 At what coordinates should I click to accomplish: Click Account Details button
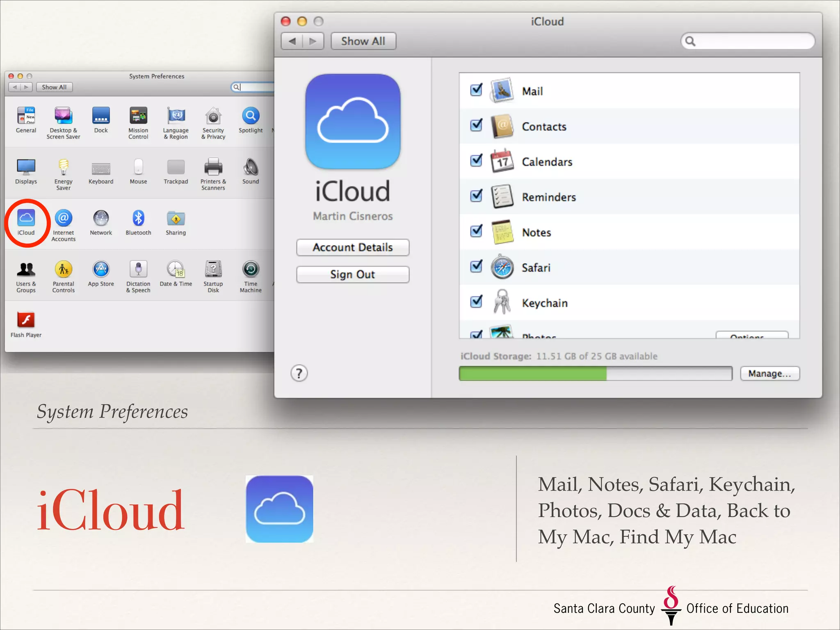tap(353, 247)
